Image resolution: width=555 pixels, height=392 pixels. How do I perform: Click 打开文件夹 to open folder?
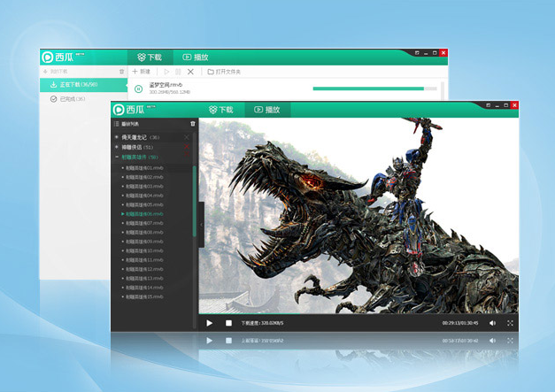pyautogui.click(x=224, y=72)
